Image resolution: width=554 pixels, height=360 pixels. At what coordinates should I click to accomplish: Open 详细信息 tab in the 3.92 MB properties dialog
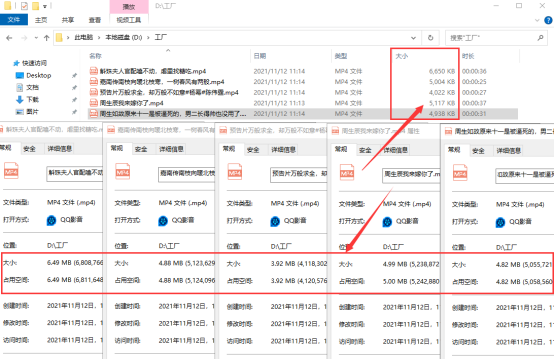pos(283,150)
